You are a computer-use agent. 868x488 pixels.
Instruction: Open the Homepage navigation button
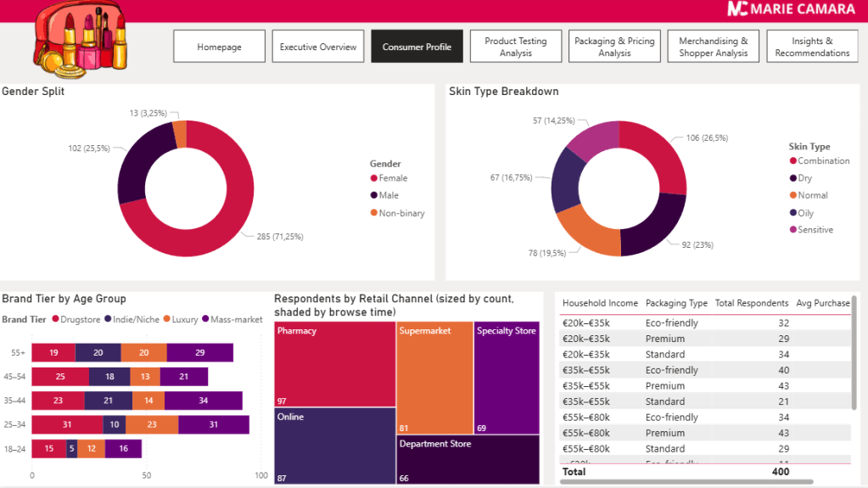point(219,47)
